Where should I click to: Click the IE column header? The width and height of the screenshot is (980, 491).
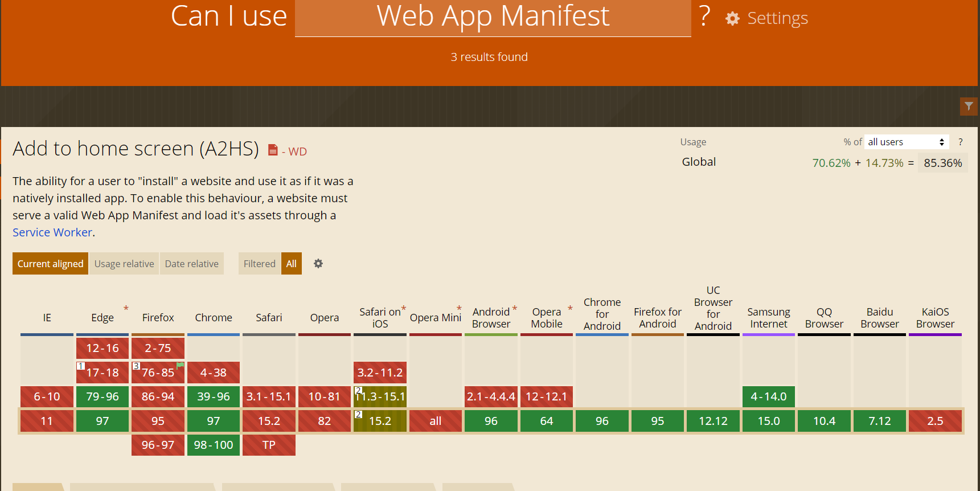tap(47, 318)
